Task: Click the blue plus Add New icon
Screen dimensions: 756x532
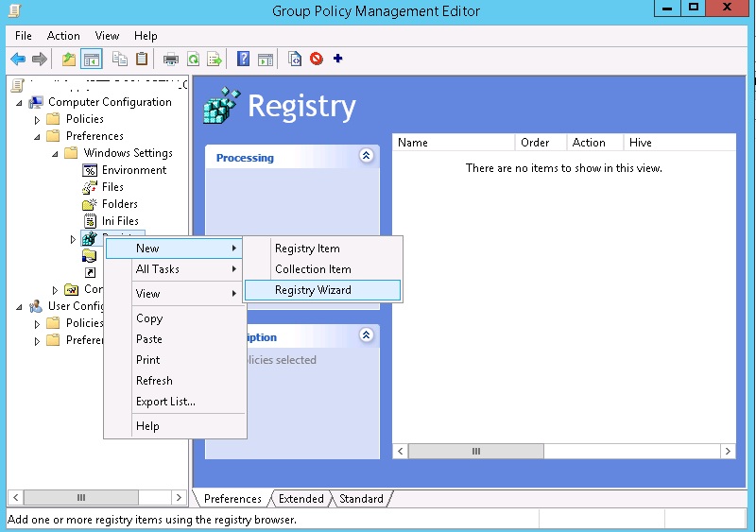Action: 337,59
